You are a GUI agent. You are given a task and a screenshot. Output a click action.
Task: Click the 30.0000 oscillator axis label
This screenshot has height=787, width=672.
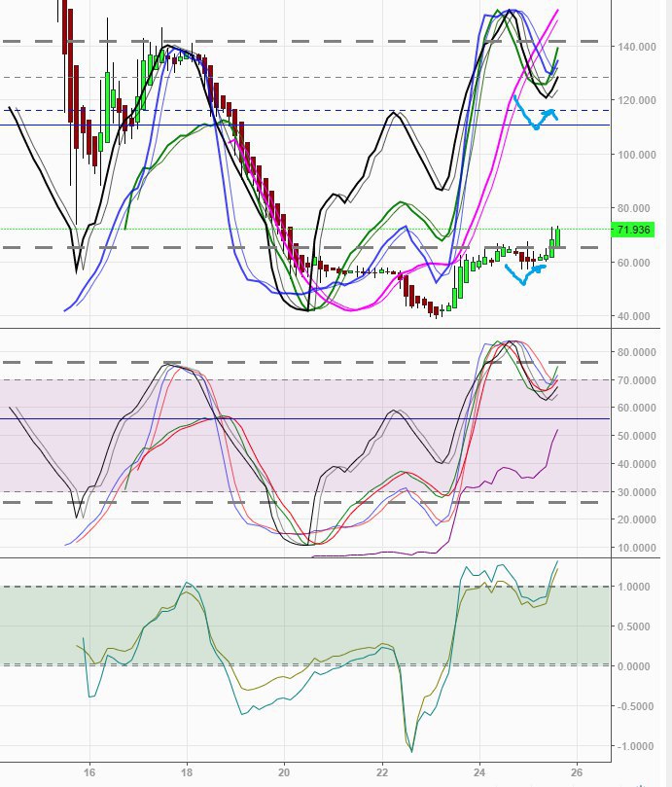coord(636,492)
